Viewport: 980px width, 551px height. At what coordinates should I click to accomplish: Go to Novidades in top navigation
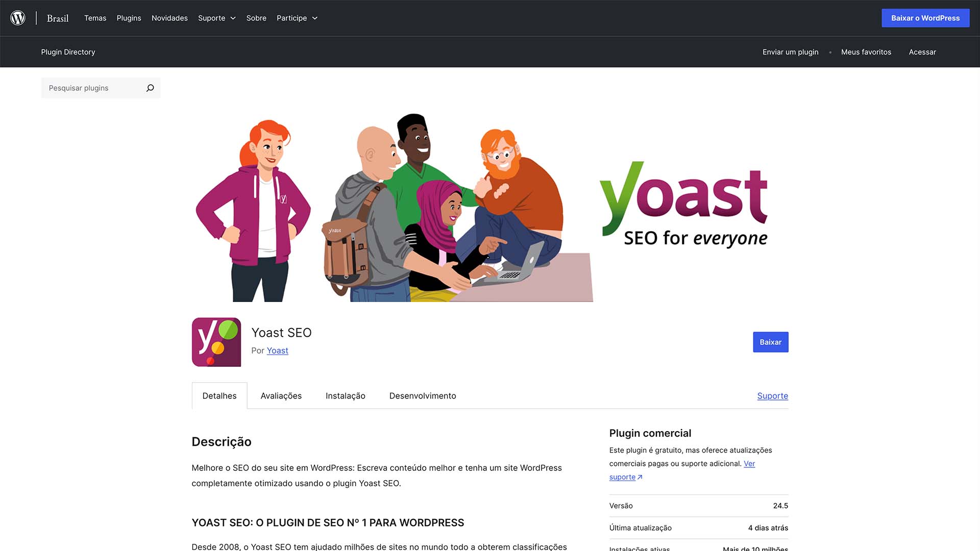(x=169, y=18)
